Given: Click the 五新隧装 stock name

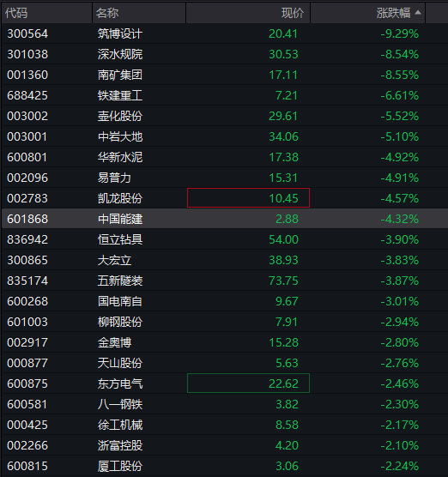Looking at the screenshot, I should 120,281.
